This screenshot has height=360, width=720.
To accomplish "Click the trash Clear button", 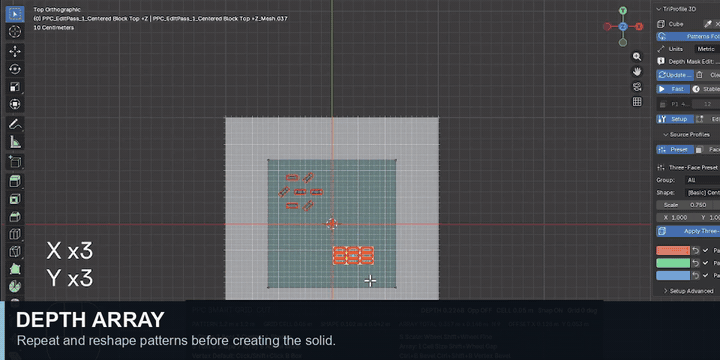I will pos(707,75).
